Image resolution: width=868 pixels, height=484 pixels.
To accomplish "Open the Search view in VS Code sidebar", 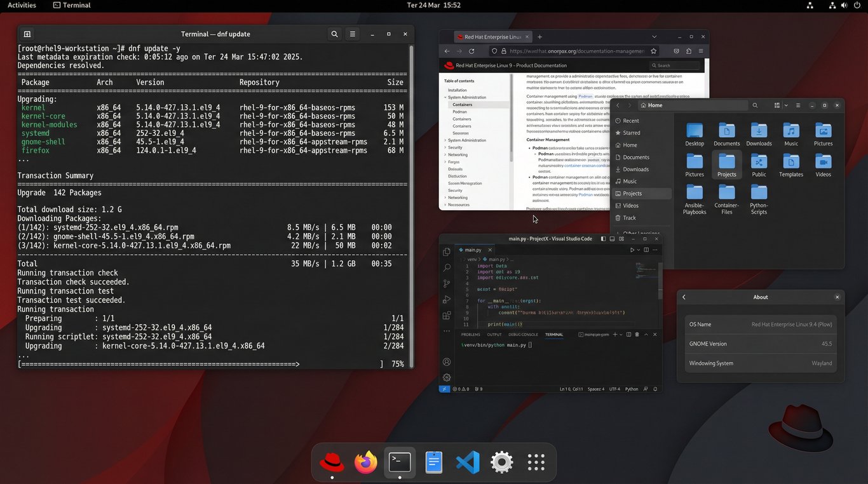I will coord(447,267).
